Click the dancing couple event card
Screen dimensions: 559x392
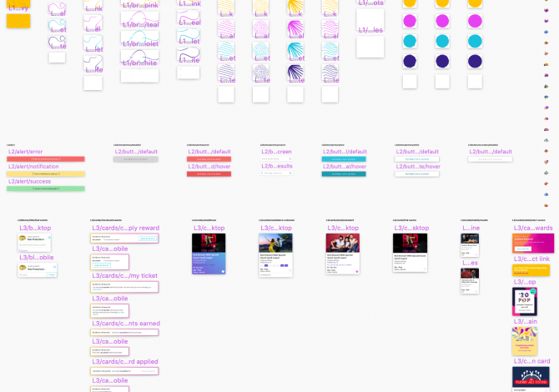tap(275, 255)
